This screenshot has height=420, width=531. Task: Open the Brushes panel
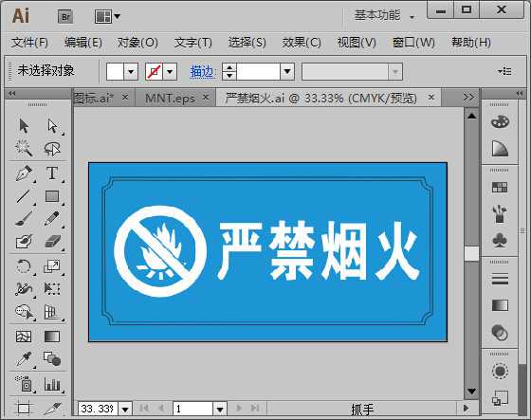tap(500, 214)
